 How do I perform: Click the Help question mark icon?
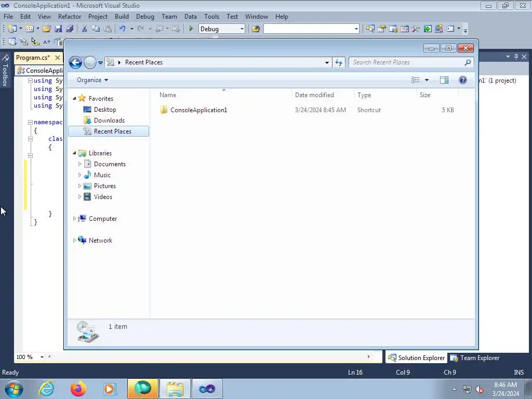pos(463,80)
